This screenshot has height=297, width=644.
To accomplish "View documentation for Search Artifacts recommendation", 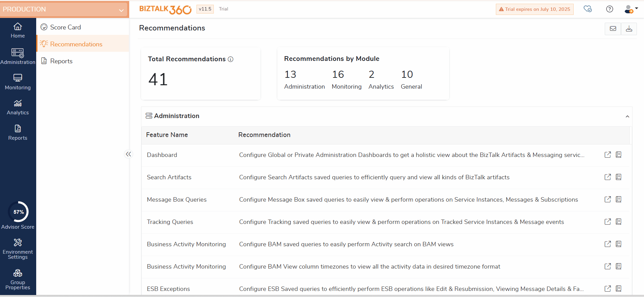I will pos(619,177).
